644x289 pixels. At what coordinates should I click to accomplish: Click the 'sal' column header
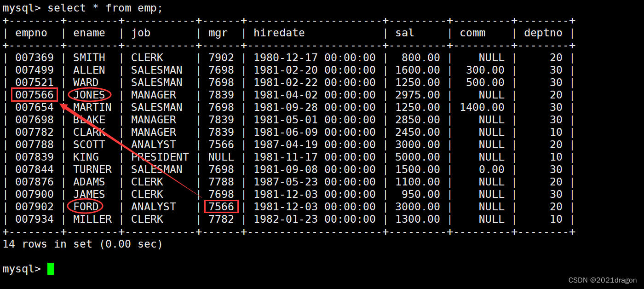click(x=405, y=33)
